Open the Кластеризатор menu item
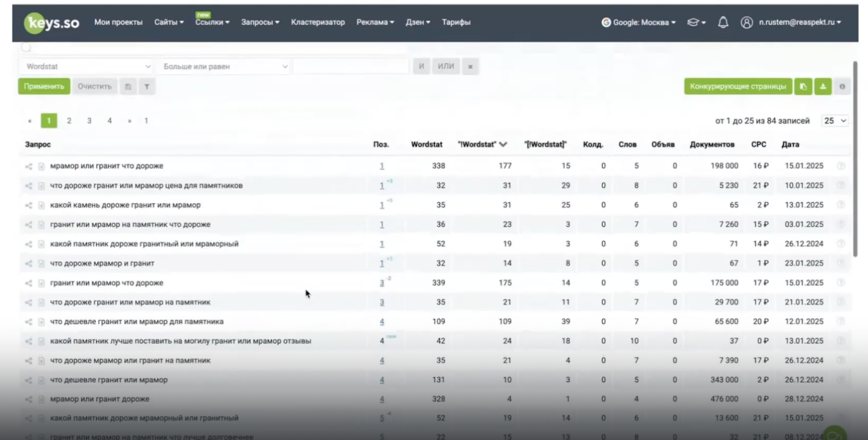The height and width of the screenshot is (440, 868). 318,22
